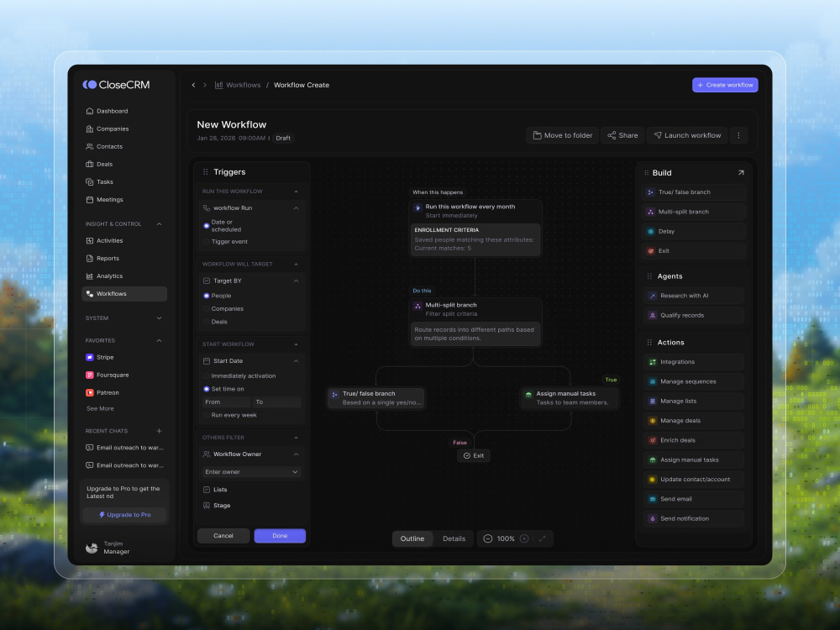The height and width of the screenshot is (630, 840).
Task: Click the Cancel button
Action: click(x=223, y=536)
